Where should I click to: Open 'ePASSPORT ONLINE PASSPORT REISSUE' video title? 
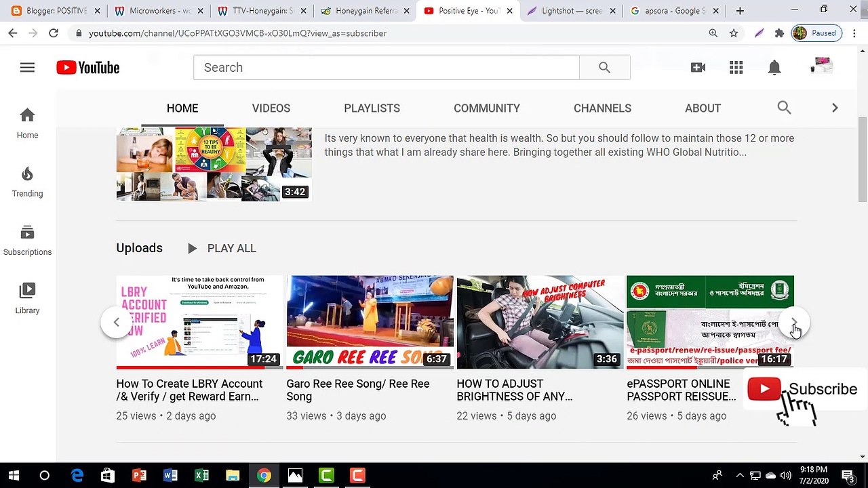click(x=682, y=390)
